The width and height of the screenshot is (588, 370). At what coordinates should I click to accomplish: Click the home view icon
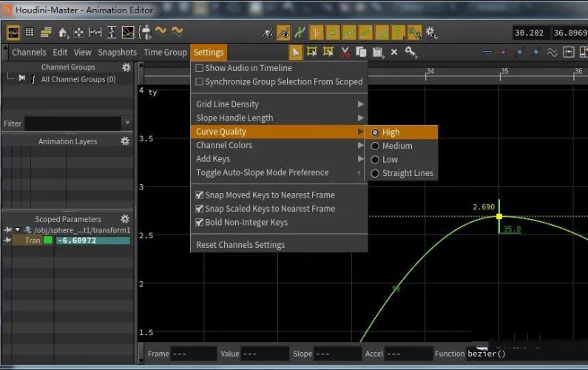[x=63, y=33]
